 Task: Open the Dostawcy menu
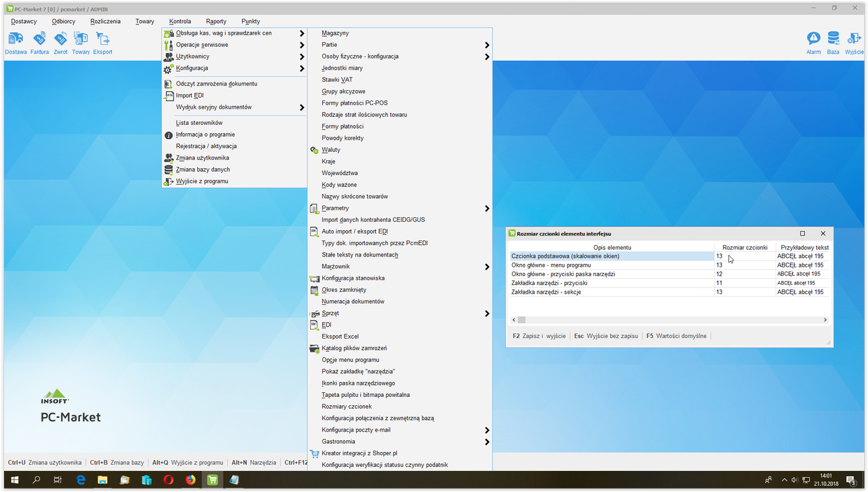(x=24, y=21)
